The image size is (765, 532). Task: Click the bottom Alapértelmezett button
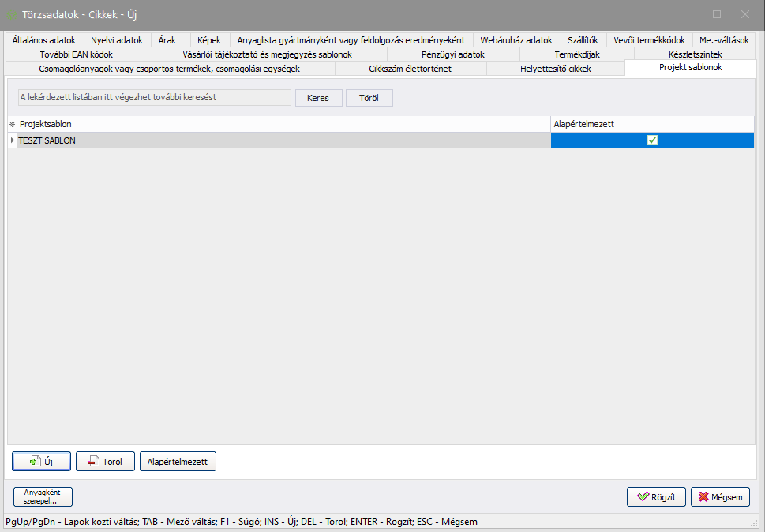click(178, 462)
